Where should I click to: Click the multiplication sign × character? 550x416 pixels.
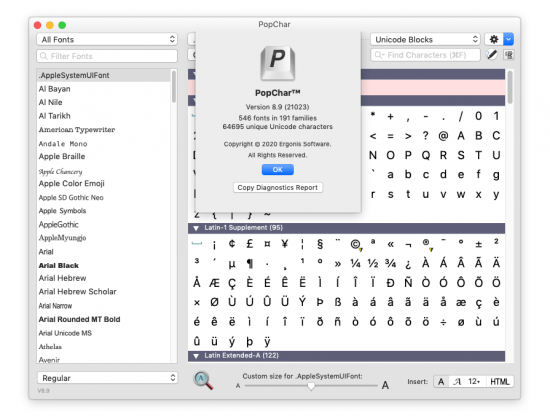click(x=197, y=303)
